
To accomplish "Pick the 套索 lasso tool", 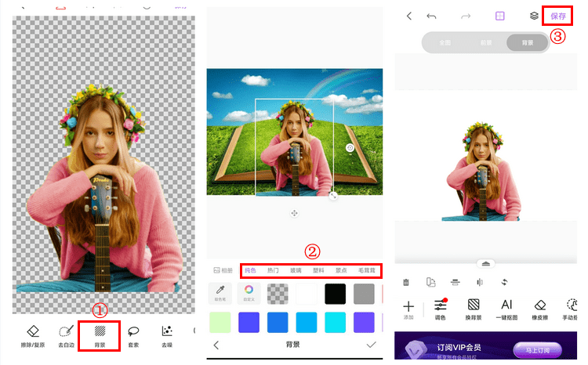I will (x=133, y=335).
